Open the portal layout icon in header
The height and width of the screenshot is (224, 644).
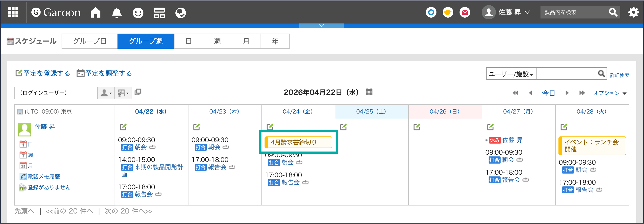(159, 13)
